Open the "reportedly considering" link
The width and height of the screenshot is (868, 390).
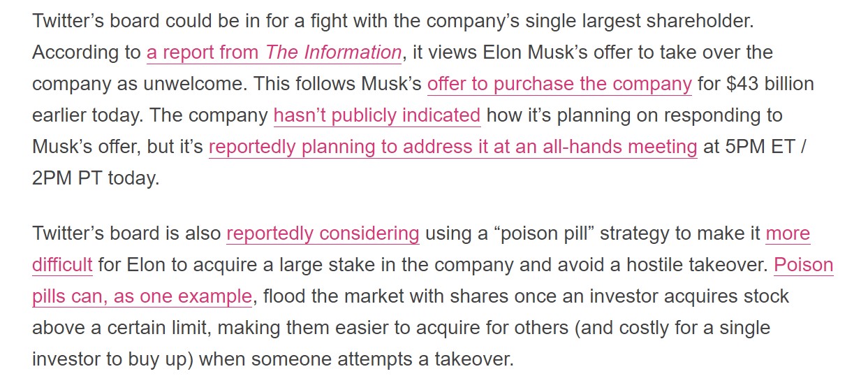point(323,233)
